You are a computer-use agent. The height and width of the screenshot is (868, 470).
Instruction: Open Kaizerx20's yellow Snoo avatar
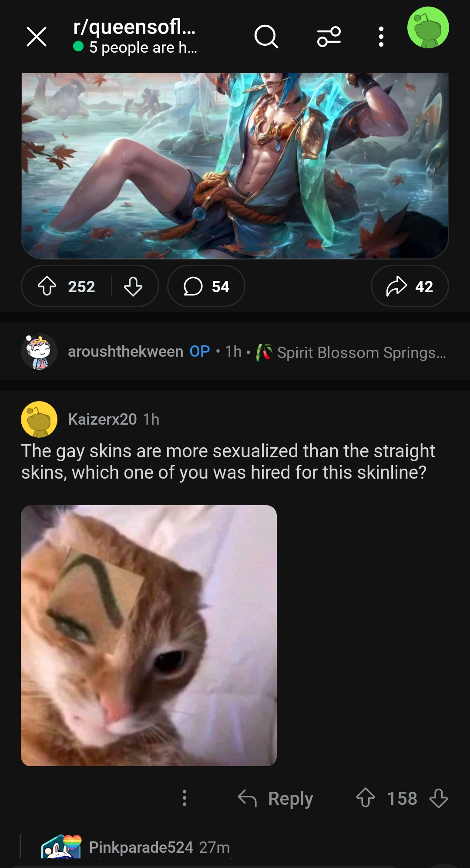click(39, 419)
